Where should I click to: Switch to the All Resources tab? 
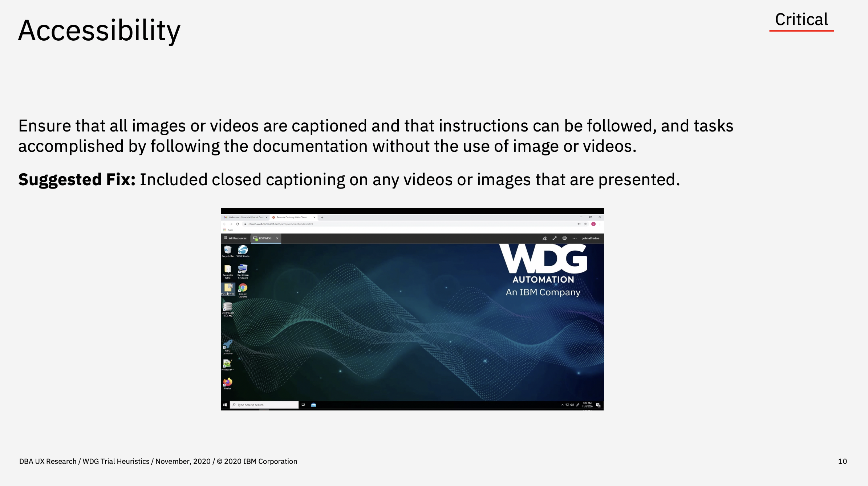click(235, 238)
